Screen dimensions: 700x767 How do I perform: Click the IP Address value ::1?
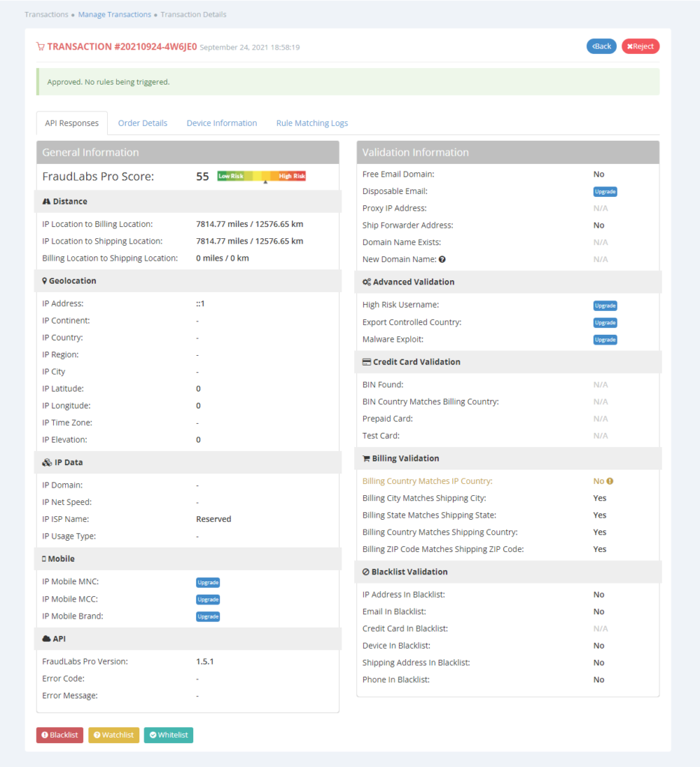(x=201, y=304)
